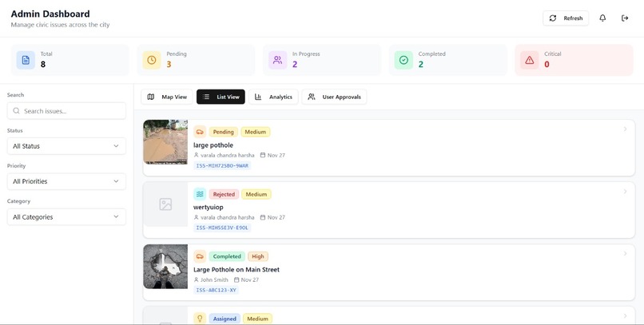Expand the large pothole issue chevron
Viewport: 644px width, 325px height.
(625, 129)
